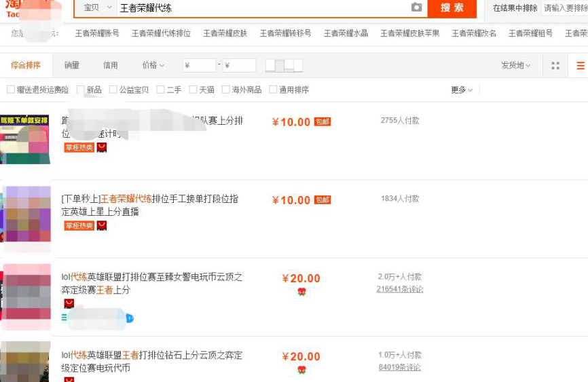Sort results by 销量
This screenshot has height=382, width=588.
(x=71, y=65)
